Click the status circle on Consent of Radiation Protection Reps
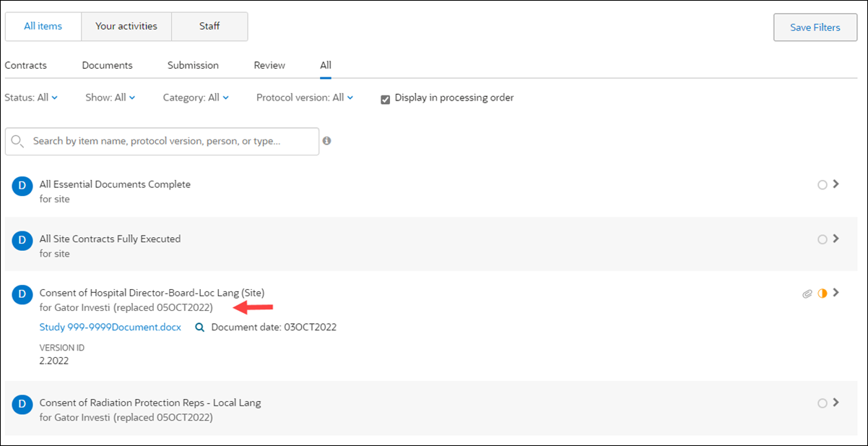868x446 pixels. (822, 403)
